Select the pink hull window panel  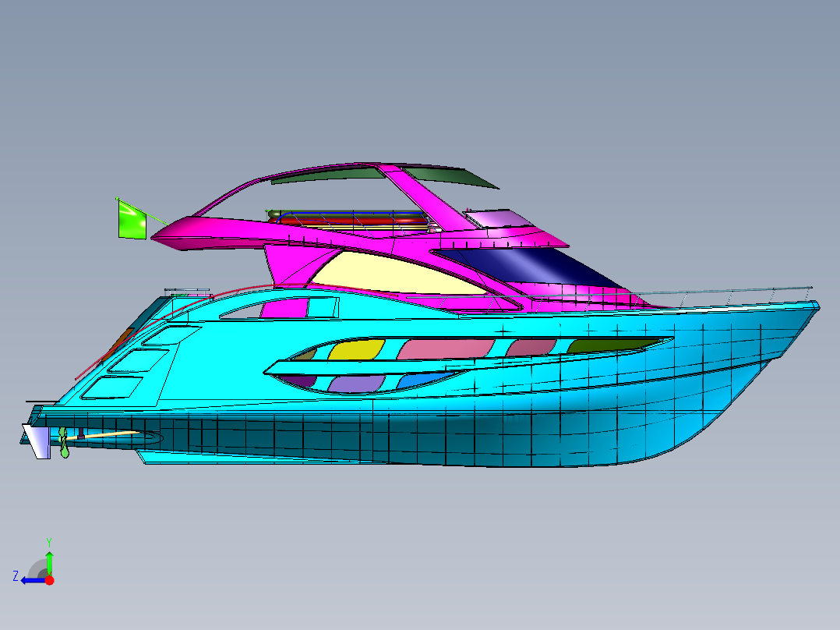(445, 349)
